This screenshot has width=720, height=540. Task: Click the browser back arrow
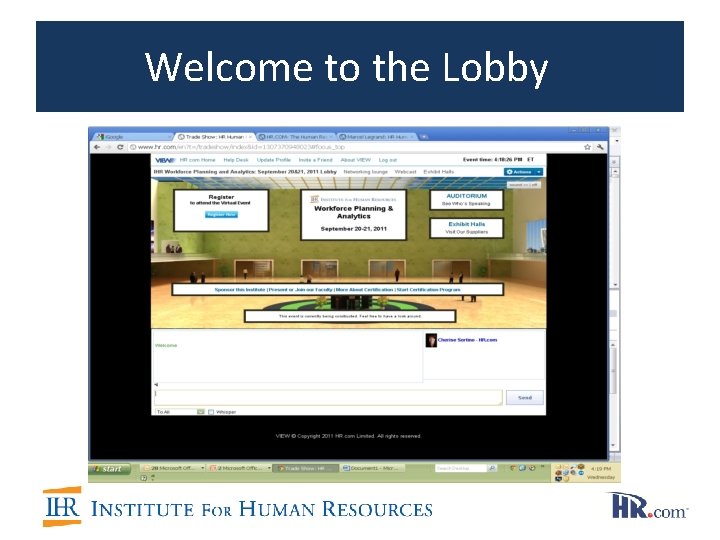pyautogui.click(x=97, y=147)
